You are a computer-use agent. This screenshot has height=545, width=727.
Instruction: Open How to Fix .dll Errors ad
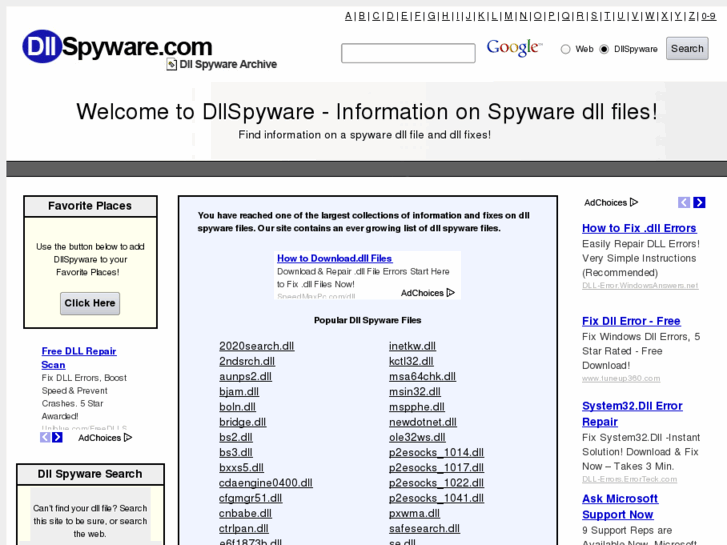click(639, 228)
